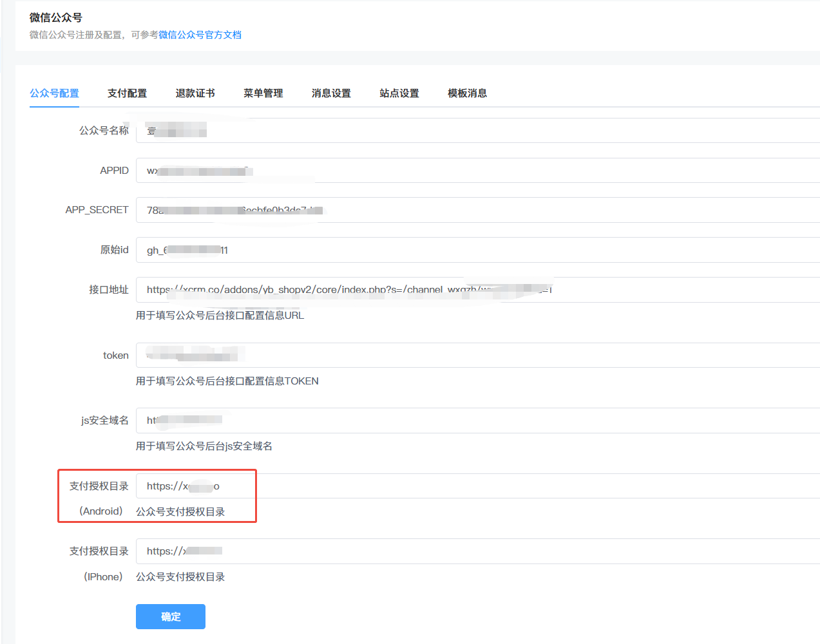Select the 原始id input field

click(477, 250)
